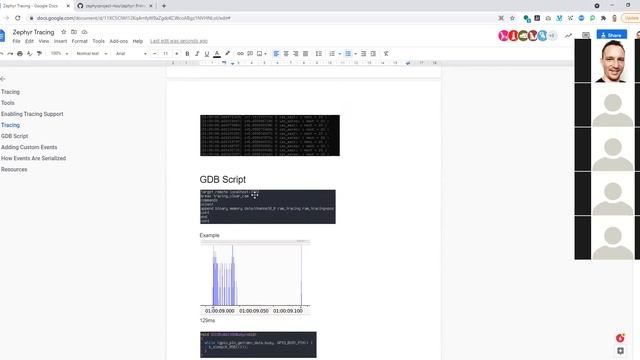640x360 pixels.
Task: Print the document using printer icon
Action: [x=20, y=53]
